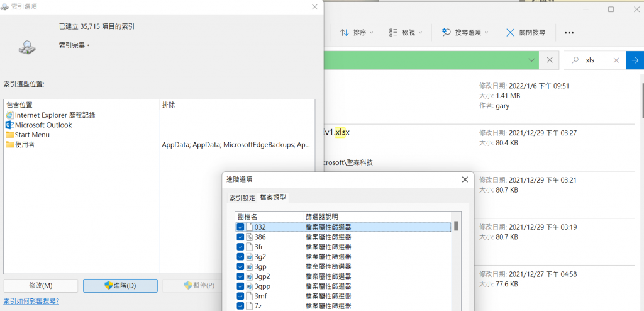This screenshot has height=311, width=644.
Task: Uncheck the 3mf extension checkbox
Action: click(240, 296)
